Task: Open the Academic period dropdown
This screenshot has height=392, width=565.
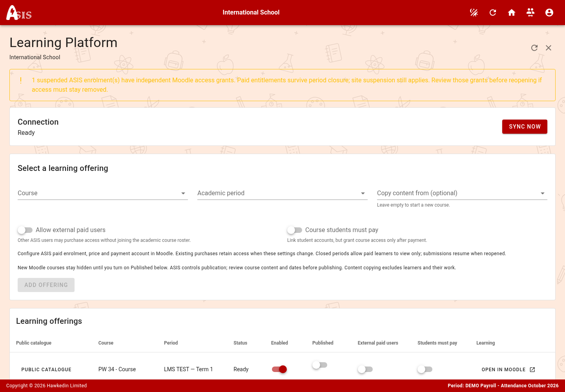Action: point(282,193)
